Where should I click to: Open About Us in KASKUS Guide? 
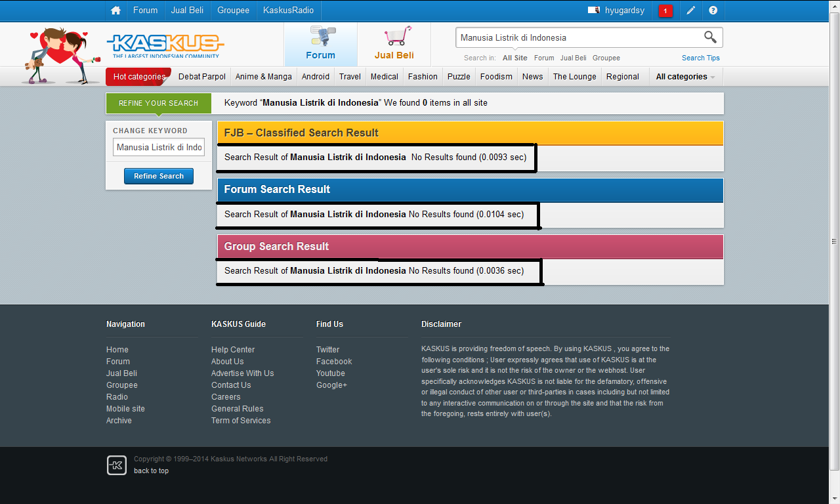[227, 362]
